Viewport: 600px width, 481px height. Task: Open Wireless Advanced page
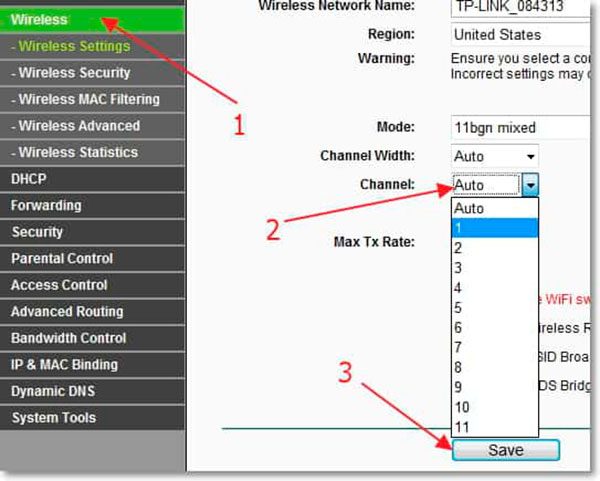click(92, 126)
